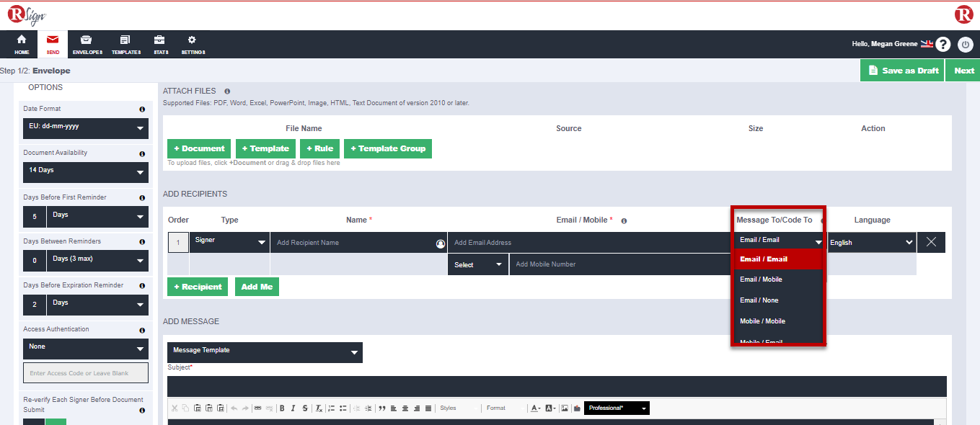
Task: Open the Templates tab
Action: pyautogui.click(x=125, y=45)
